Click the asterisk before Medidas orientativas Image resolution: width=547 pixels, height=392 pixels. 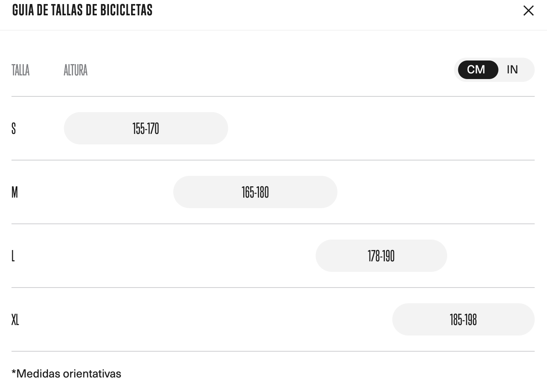[x=14, y=373]
